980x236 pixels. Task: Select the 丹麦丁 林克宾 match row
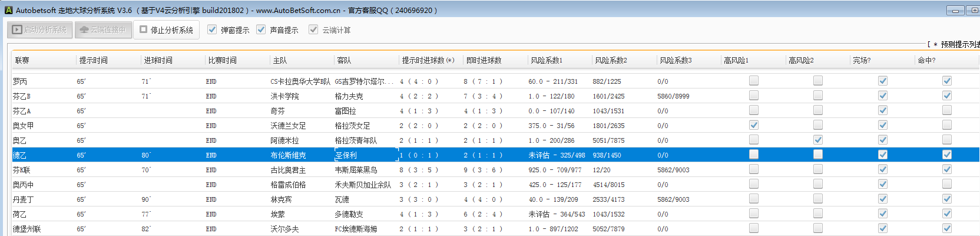click(x=281, y=199)
